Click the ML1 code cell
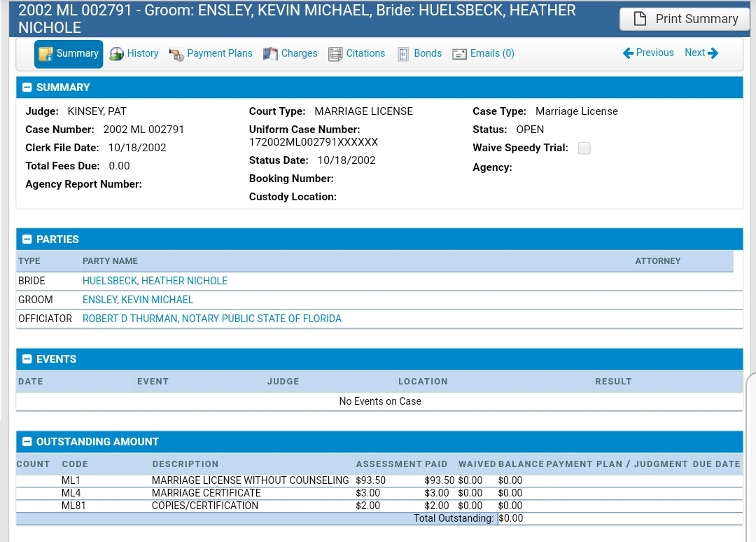The image size is (756, 542). (71, 480)
